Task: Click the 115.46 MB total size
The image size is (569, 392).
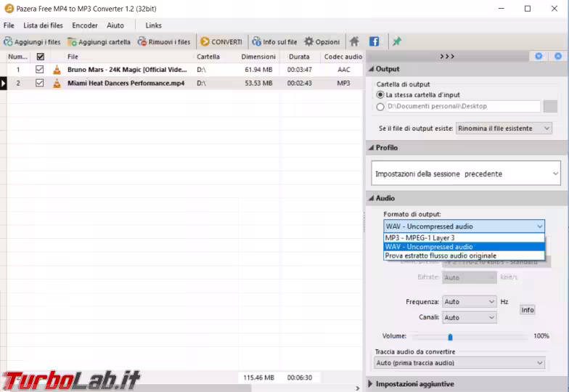Action: 258,377
